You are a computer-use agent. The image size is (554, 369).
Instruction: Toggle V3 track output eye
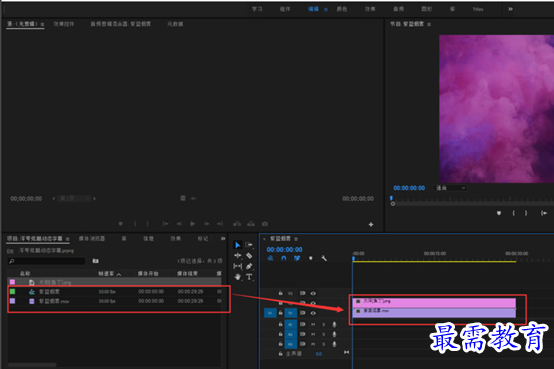tap(313, 293)
